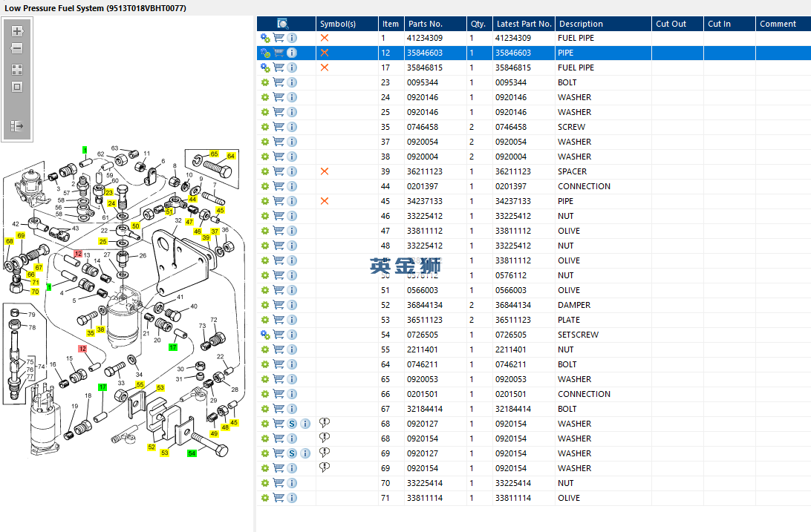Click the list export arrow icon
The width and height of the screenshot is (811, 532).
[17, 127]
